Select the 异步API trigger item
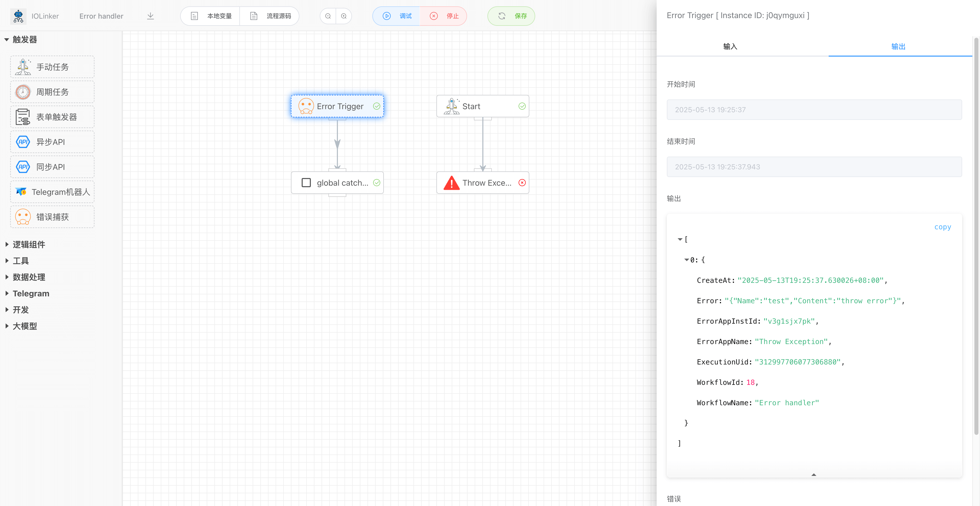The width and height of the screenshot is (980, 506). click(x=52, y=142)
